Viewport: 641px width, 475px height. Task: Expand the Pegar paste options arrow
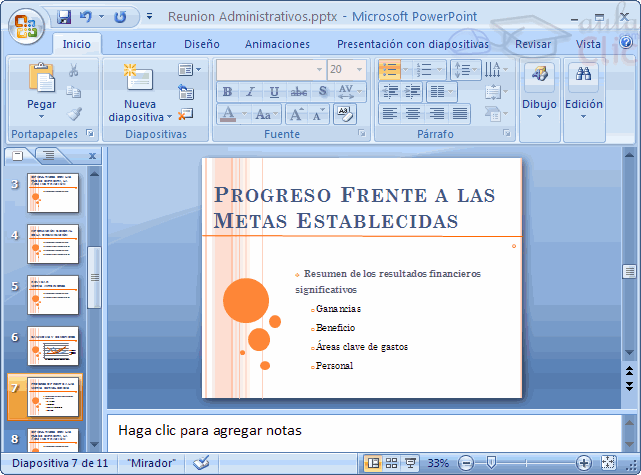(x=41, y=117)
